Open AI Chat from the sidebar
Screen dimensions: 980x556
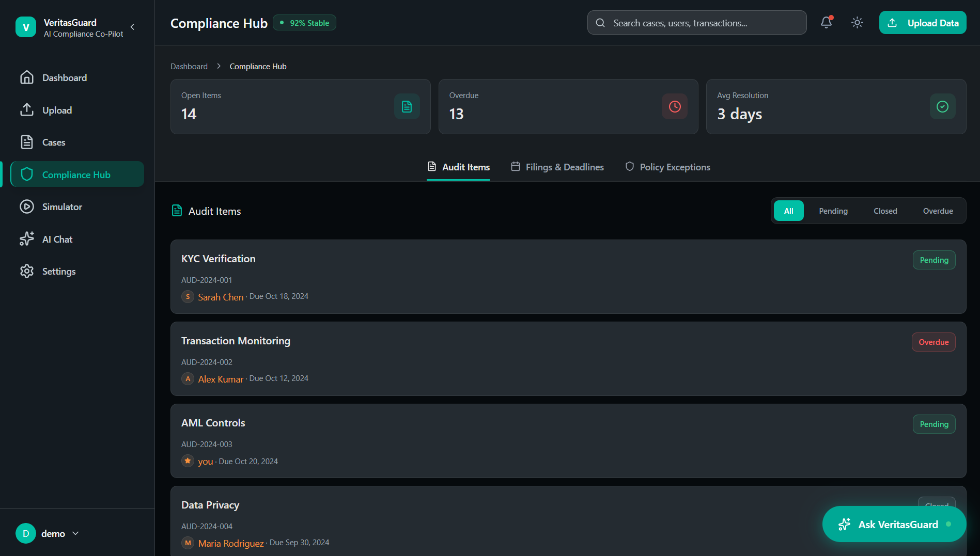coord(77,239)
